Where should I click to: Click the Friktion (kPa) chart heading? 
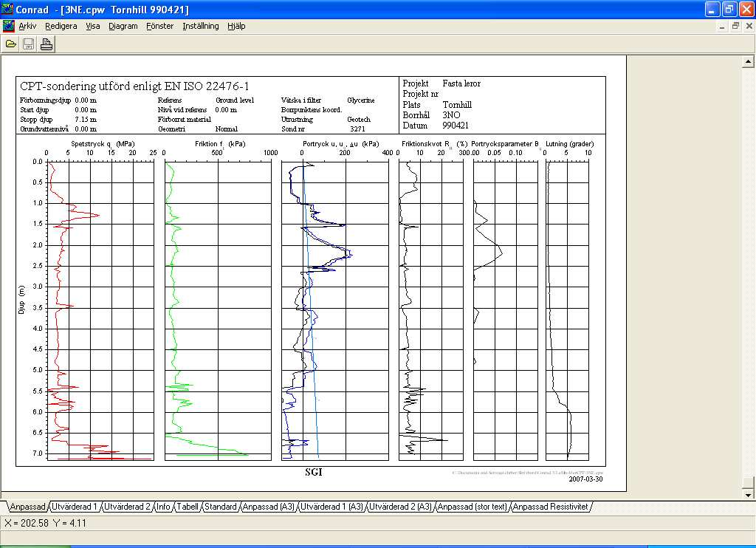(x=220, y=144)
